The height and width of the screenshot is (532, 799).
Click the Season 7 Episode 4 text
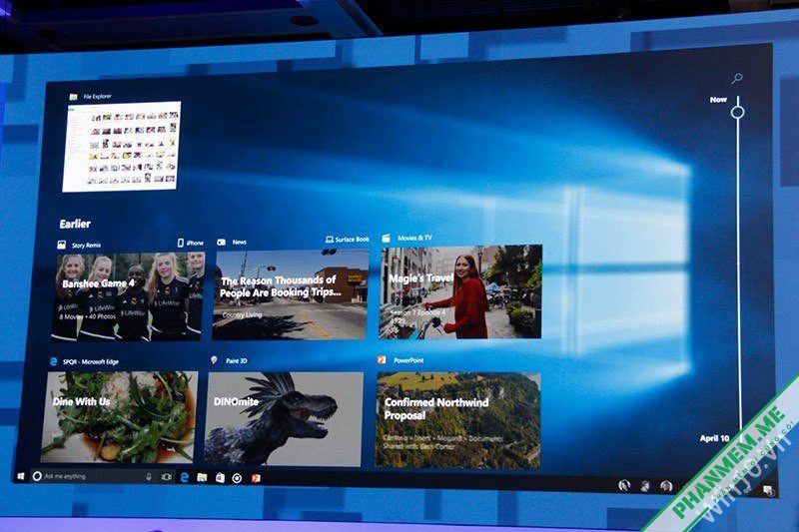tap(417, 312)
